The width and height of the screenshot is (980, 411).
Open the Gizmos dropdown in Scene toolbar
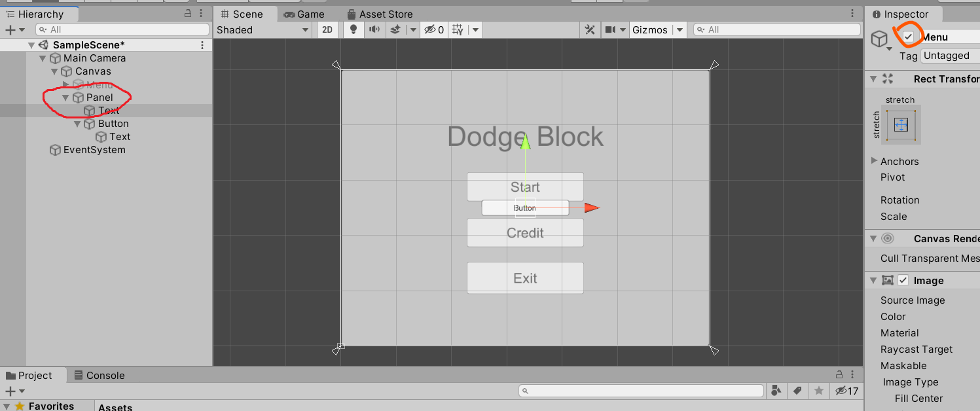679,29
